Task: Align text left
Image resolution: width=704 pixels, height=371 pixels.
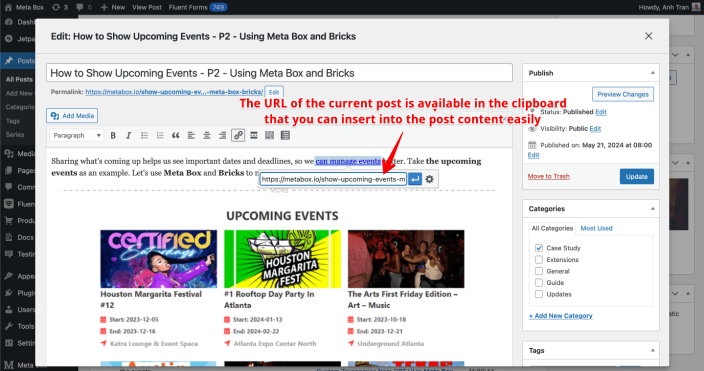Action: point(191,135)
